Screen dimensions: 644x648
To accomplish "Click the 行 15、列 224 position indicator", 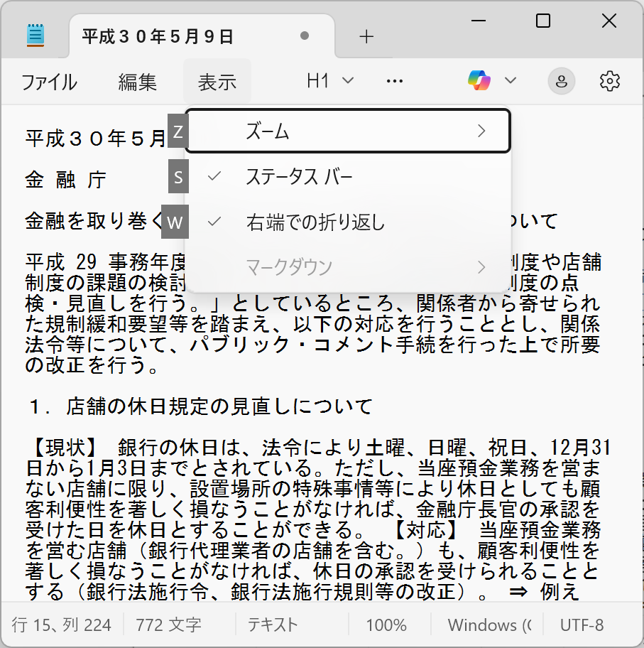I will tap(62, 625).
